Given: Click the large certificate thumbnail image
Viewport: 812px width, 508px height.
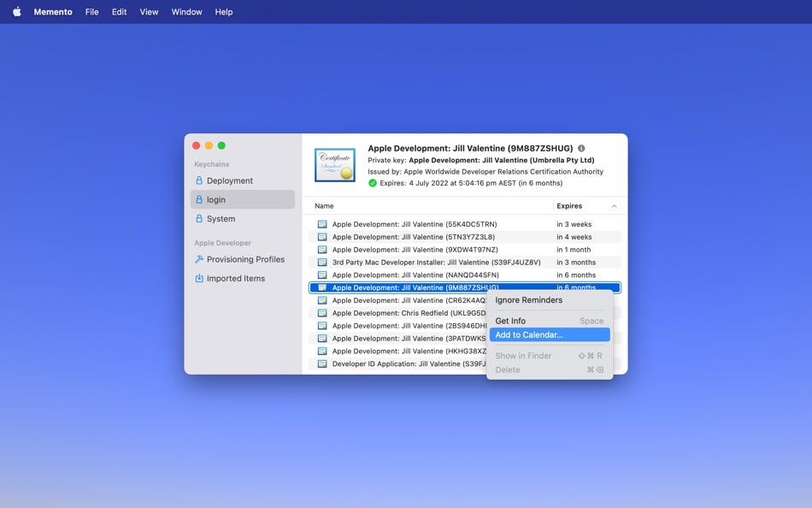Looking at the screenshot, I should [335, 165].
